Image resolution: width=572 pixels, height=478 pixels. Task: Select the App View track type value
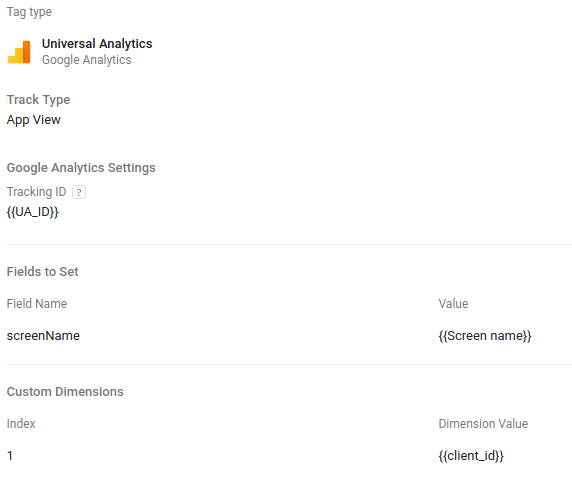pos(34,120)
